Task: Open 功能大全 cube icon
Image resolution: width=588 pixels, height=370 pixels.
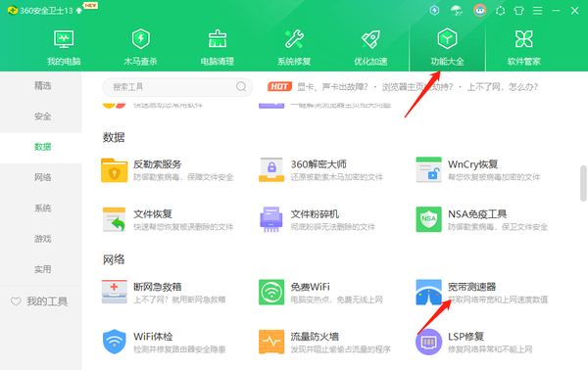Action: (x=447, y=38)
